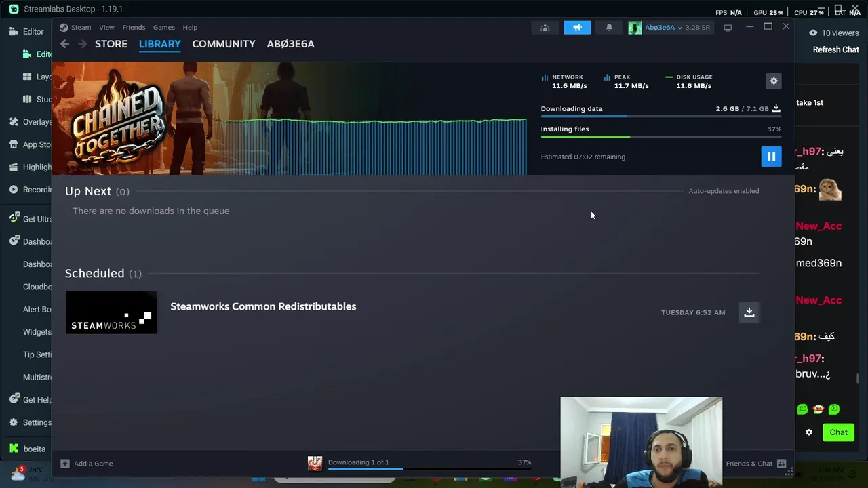Screen dimensions: 868x488
Task: Click the 10 viewers count
Action: (840, 33)
